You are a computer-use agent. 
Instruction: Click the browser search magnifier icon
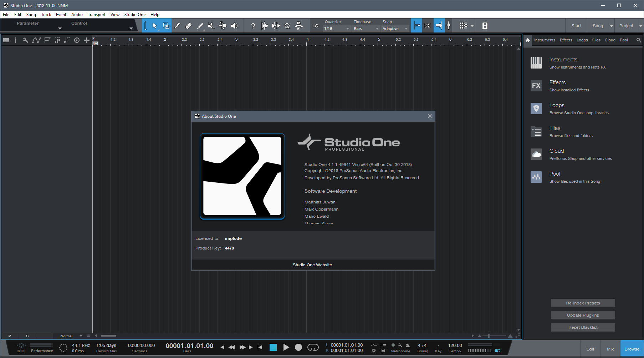(x=639, y=40)
